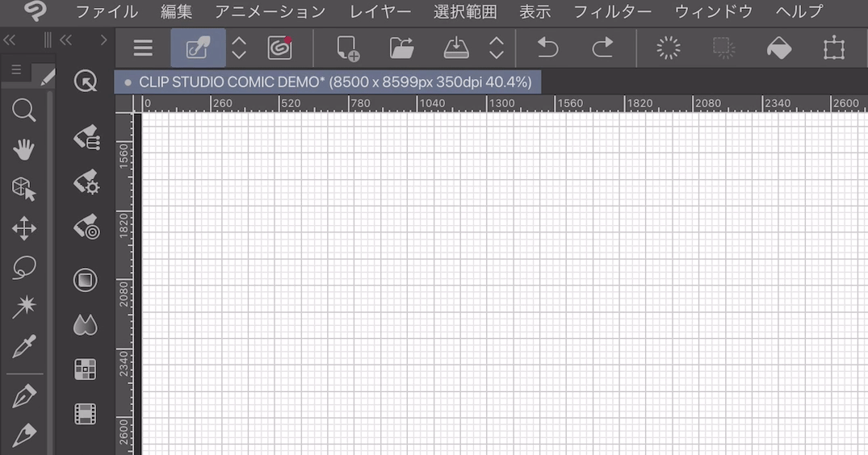Open the Timeline film strip panel icon

[x=85, y=413]
